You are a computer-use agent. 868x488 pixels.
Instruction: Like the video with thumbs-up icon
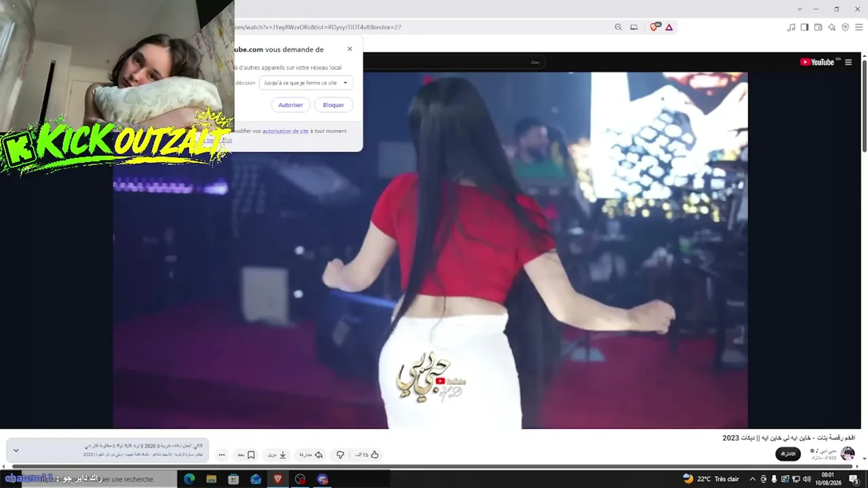374,455
